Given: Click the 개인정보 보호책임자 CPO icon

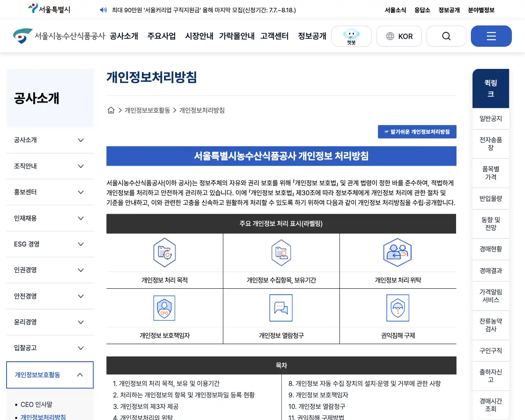Looking at the screenshot, I should tap(164, 308).
